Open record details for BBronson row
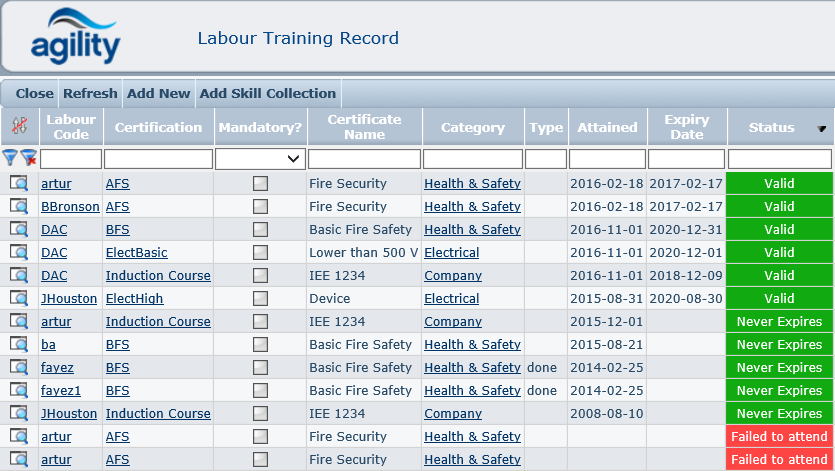The height and width of the screenshot is (471, 835). [19, 206]
